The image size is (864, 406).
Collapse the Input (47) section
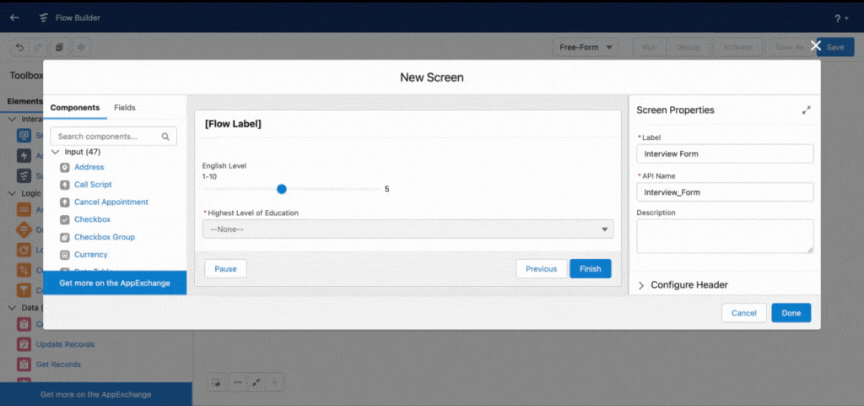[x=55, y=151]
